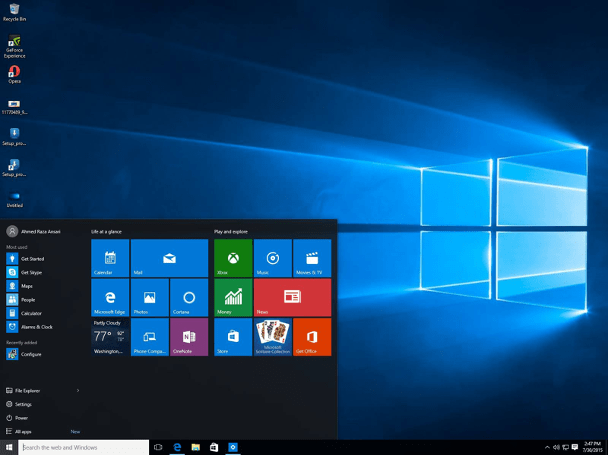Open Action Center notifications icon
Viewport: 608px width, 456px height.
(x=575, y=447)
